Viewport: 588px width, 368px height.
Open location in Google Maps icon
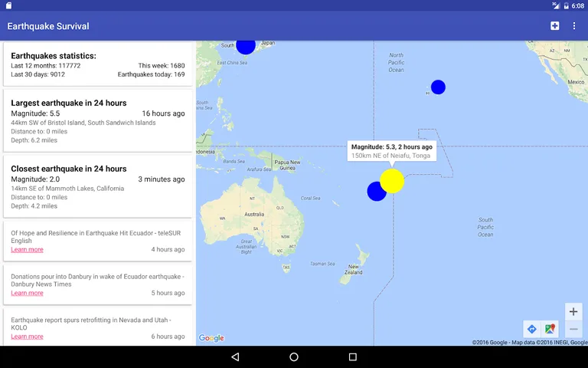[x=550, y=330]
